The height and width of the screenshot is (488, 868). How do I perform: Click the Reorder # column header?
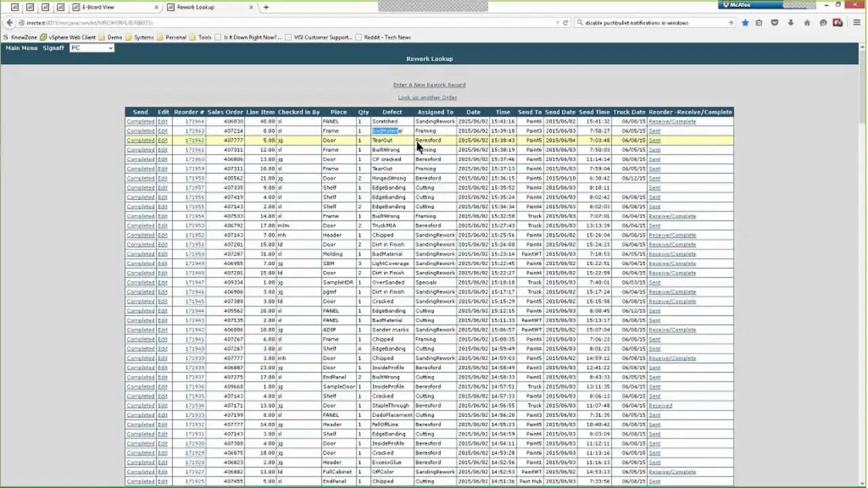pos(189,112)
